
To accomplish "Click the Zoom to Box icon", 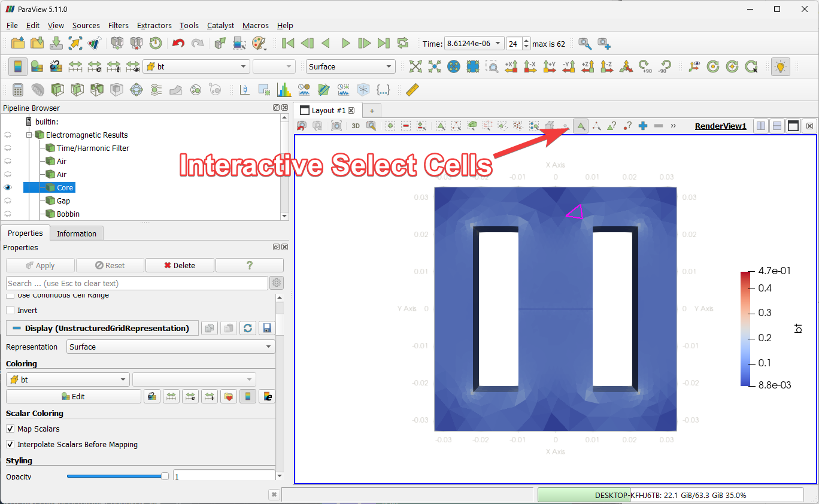I will [492, 66].
